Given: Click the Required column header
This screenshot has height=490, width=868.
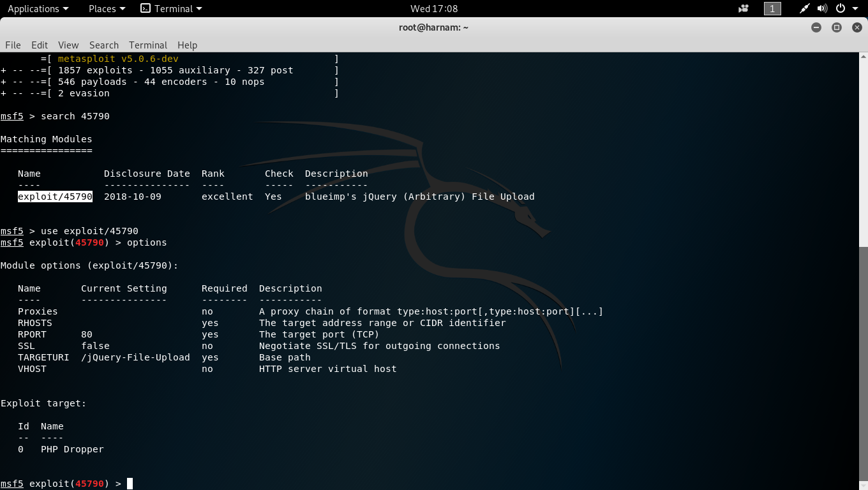Looking at the screenshot, I should pos(225,288).
